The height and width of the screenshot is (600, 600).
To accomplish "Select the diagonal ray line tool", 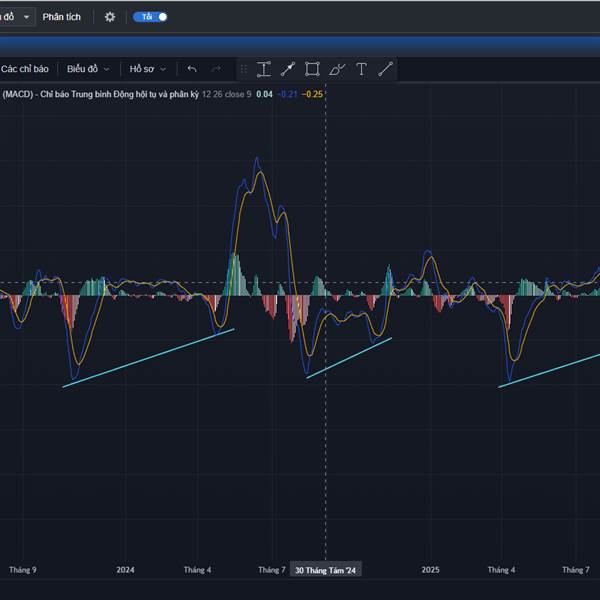I will (x=385, y=69).
